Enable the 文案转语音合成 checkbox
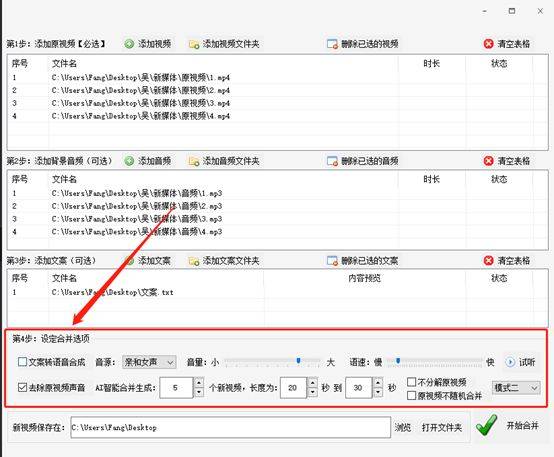The width and height of the screenshot is (554, 457). pos(22,362)
